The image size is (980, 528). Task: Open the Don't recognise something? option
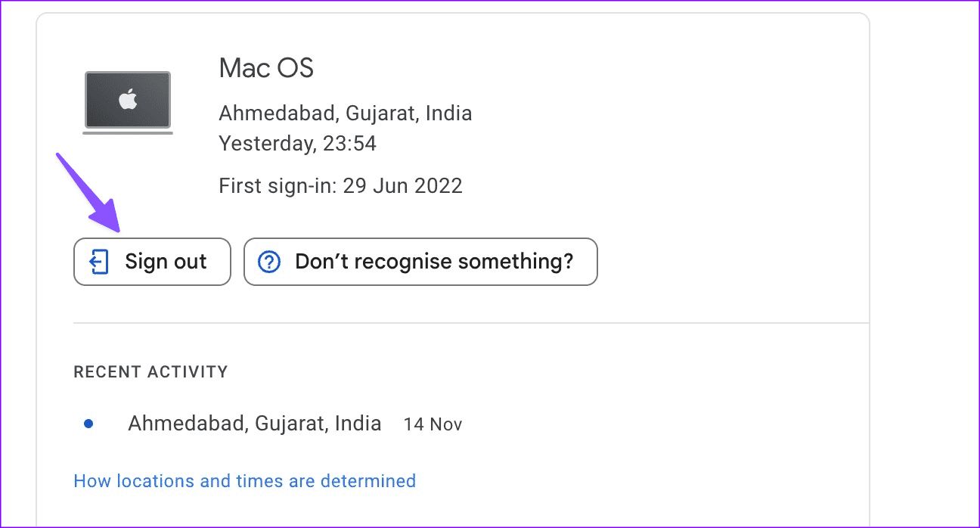point(420,262)
